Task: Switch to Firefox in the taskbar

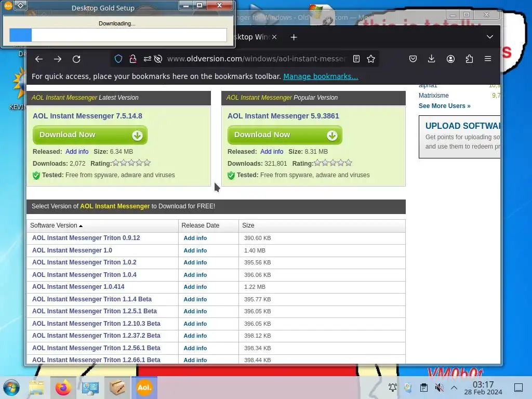Action: pyautogui.click(x=63, y=388)
